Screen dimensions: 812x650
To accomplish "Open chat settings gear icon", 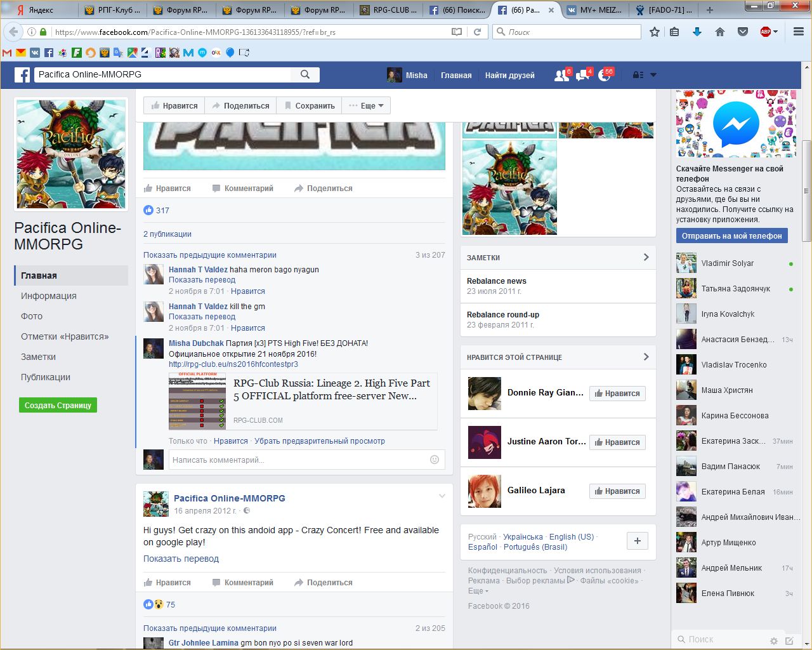I will pos(773,640).
